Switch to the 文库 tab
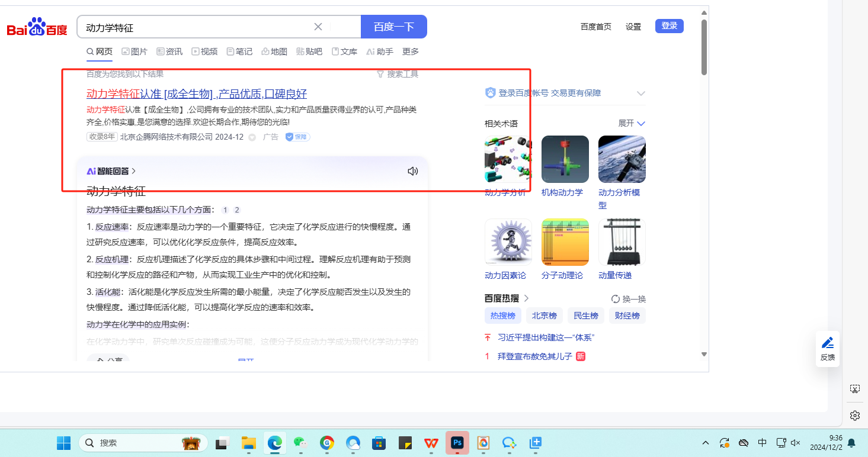 pos(344,52)
